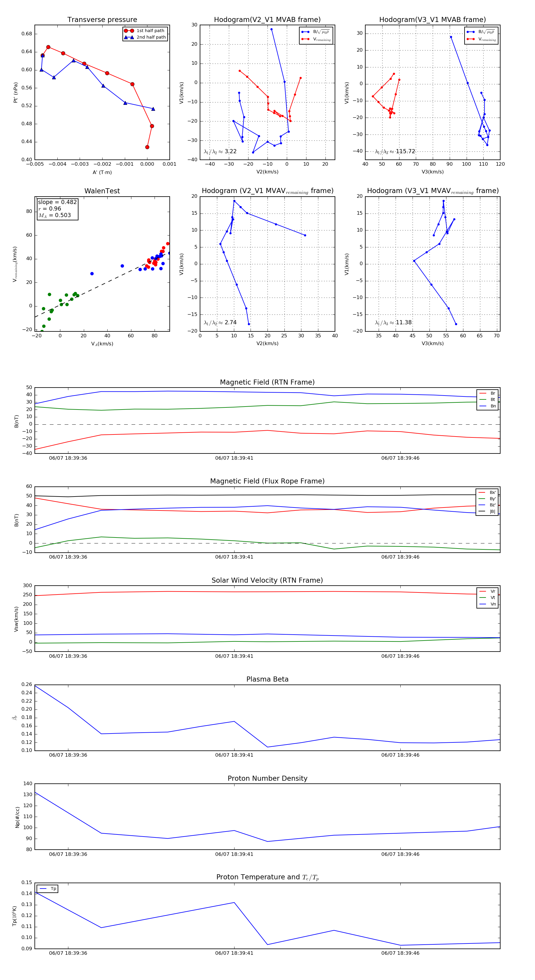
Task: Click 'Bt' legend entry in RTN plot
Action: click(488, 399)
